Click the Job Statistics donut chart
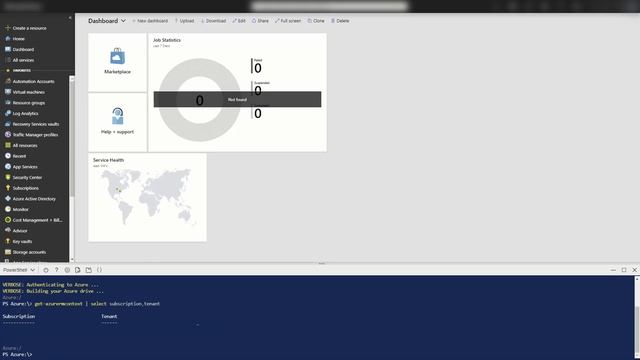The image size is (640, 360). point(199,100)
